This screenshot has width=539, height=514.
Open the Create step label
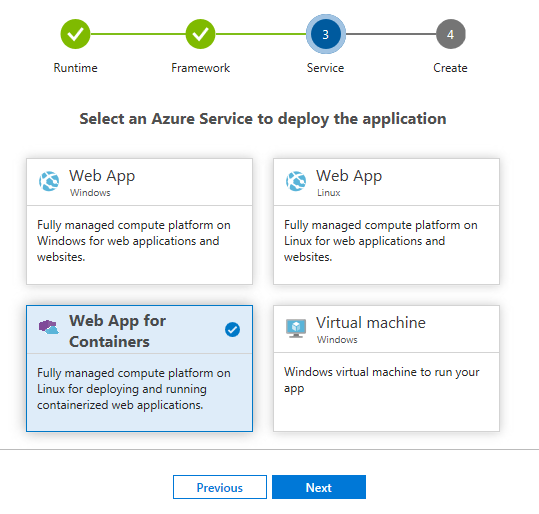450,68
